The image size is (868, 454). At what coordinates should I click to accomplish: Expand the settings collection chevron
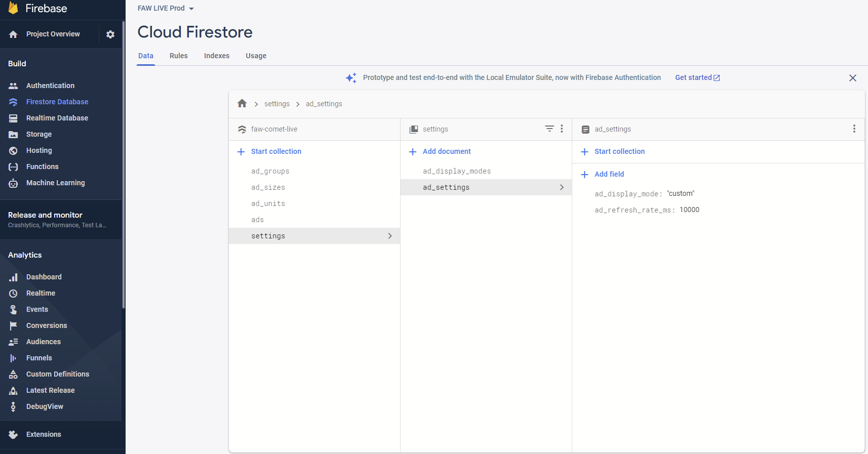[x=389, y=236]
